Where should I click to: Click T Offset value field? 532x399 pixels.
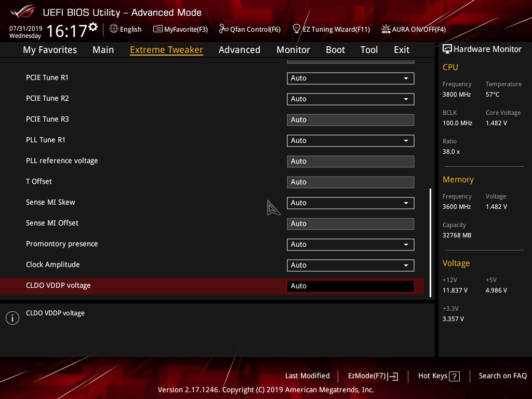pos(351,182)
